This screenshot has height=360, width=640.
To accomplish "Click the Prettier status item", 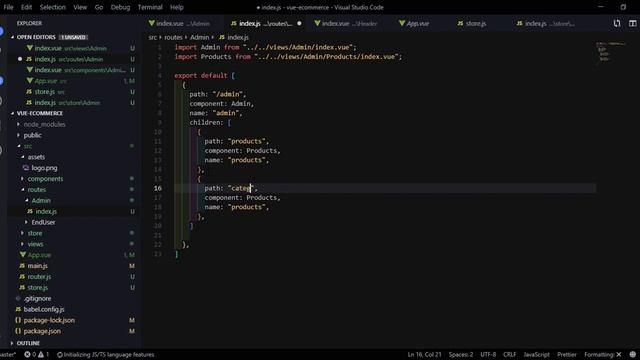I will click(567, 355).
